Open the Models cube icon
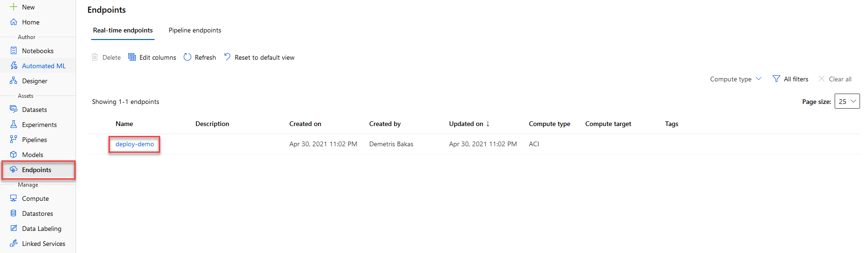Image resolution: width=868 pixels, height=253 pixels. click(14, 155)
